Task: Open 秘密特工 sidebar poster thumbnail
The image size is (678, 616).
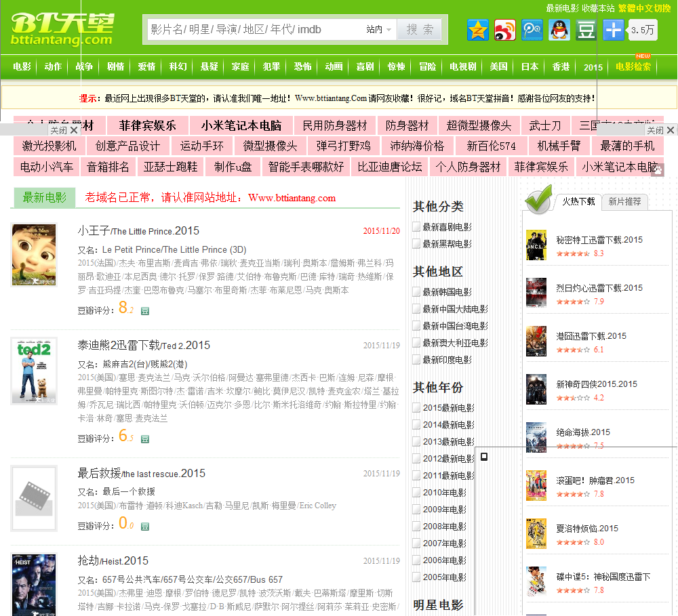Action: [536, 245]
